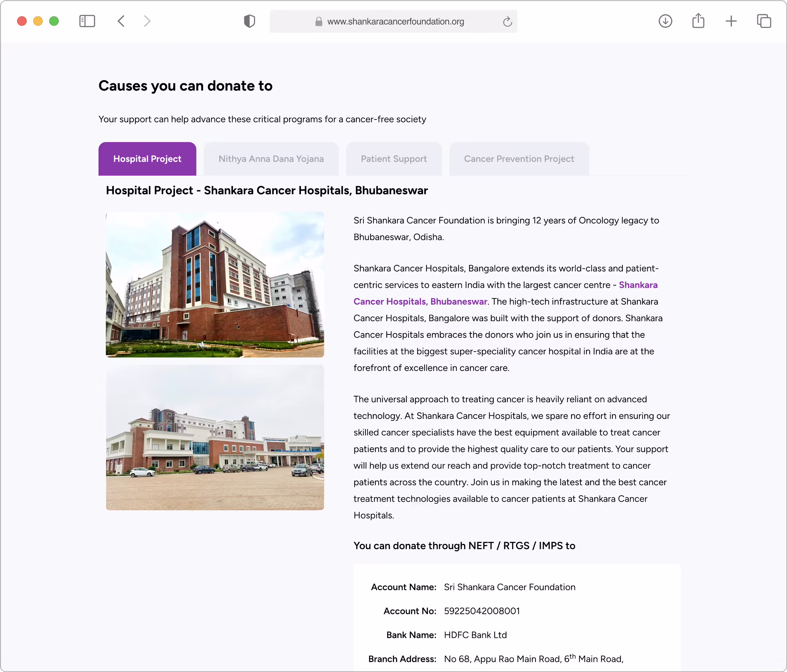The width and height of the screenshot is (787, 672).
Task: Minimize the window with the yellow button
Action: click(38, 21)
